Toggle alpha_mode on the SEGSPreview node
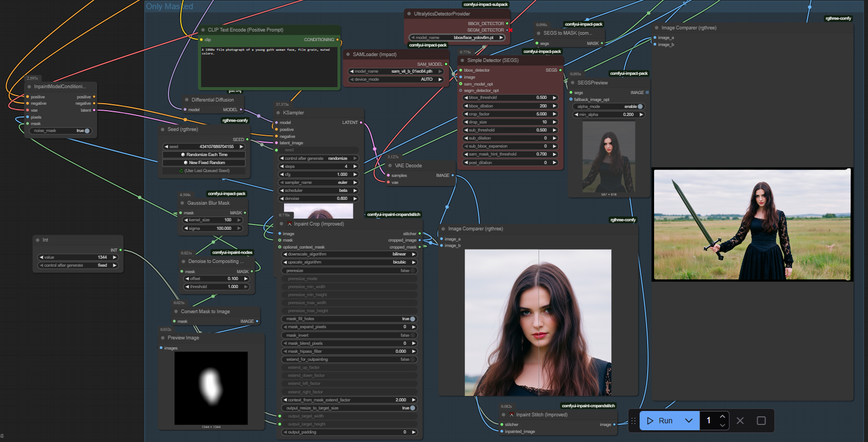The height and width of the screenshot is (442, 868). click(x=609, y=106)
